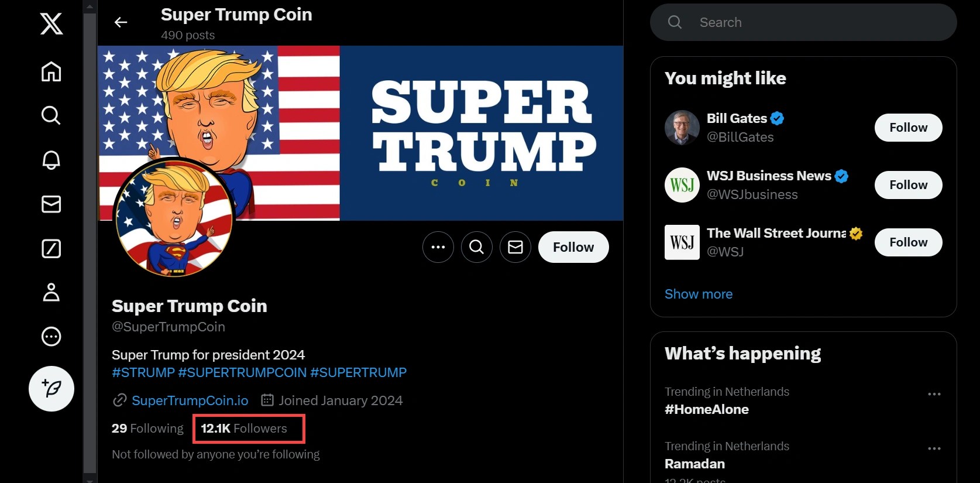This screenshot has height=483, width=980.
Task: Follow WSJ Business News
Action: [908, 185]
